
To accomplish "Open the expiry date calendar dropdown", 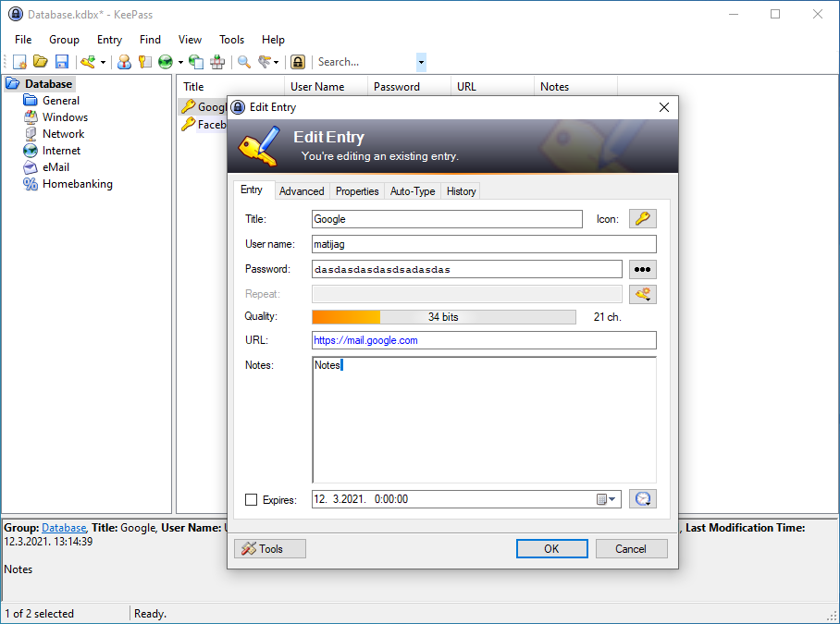I will click(607, 499).
